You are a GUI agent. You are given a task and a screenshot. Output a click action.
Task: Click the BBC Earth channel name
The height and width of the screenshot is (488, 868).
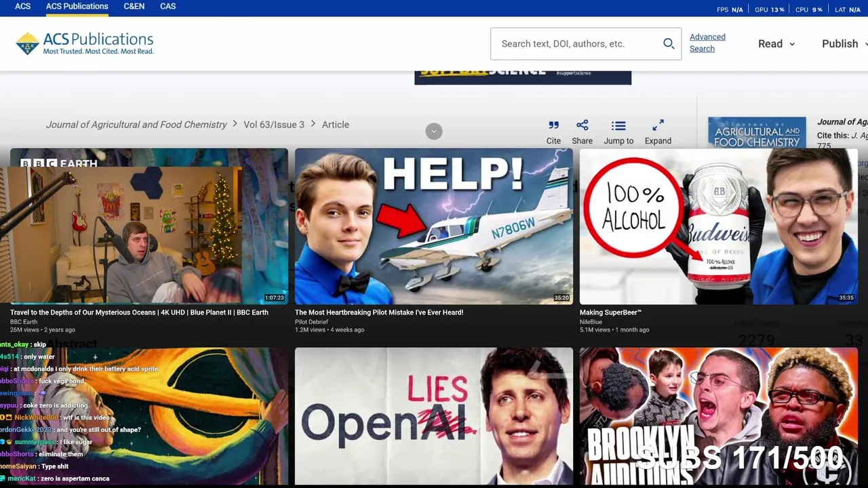pos(24,322)
